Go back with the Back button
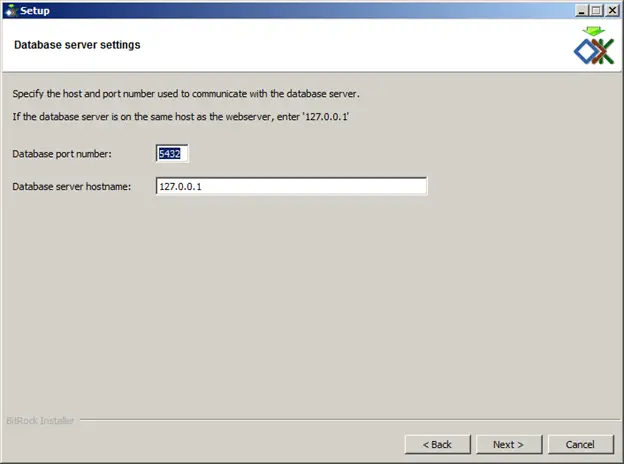The width and height of the screenshot is (624, 464). (437, 444)
